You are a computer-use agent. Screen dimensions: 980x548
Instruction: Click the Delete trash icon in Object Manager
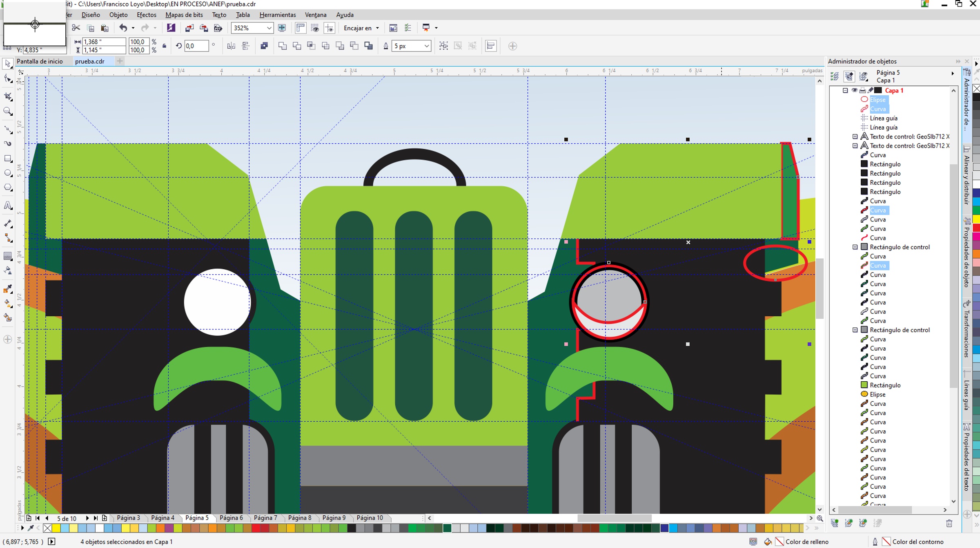click(949, 523)
